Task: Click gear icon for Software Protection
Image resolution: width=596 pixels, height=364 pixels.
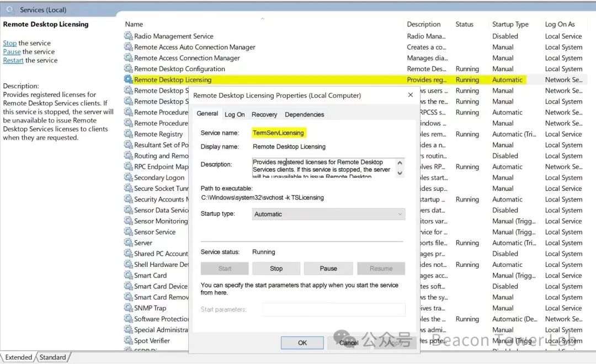Action: pos(128,318)
